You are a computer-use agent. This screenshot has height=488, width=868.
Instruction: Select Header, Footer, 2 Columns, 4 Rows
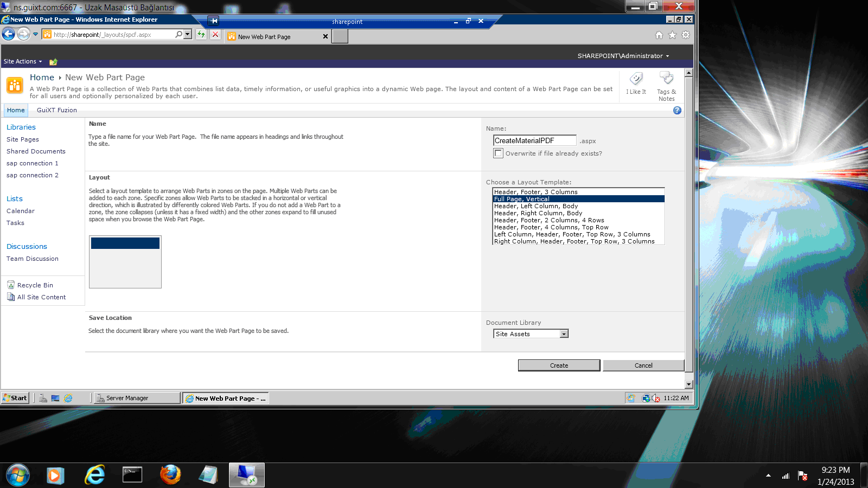tap(578, 220)
